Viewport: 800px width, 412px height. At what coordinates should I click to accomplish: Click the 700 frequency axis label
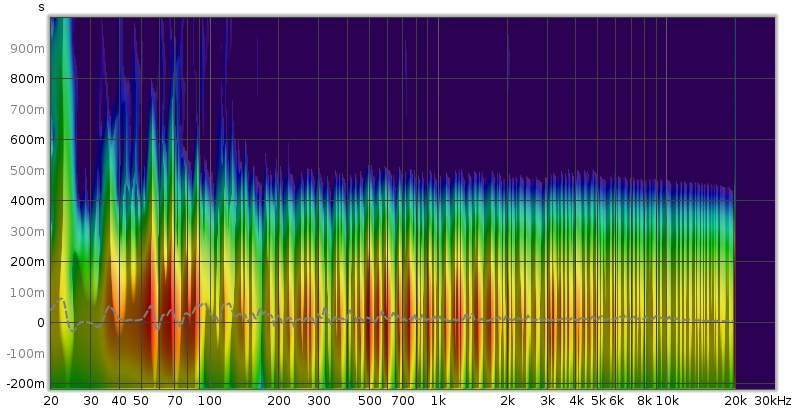tap(403, 401)
